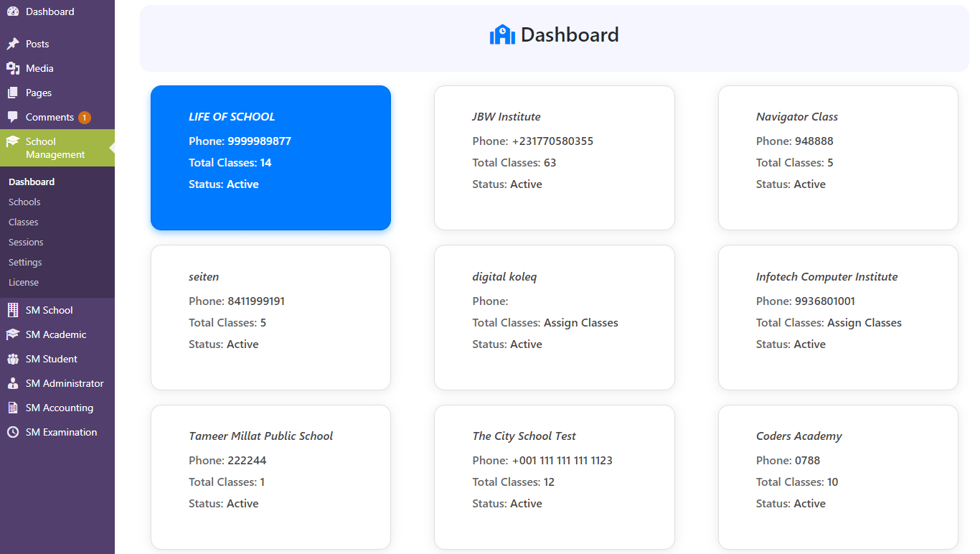Screen dimensions: 980x554
Task: Open the SM Administrator menu
Action: (x=57, y=383)
